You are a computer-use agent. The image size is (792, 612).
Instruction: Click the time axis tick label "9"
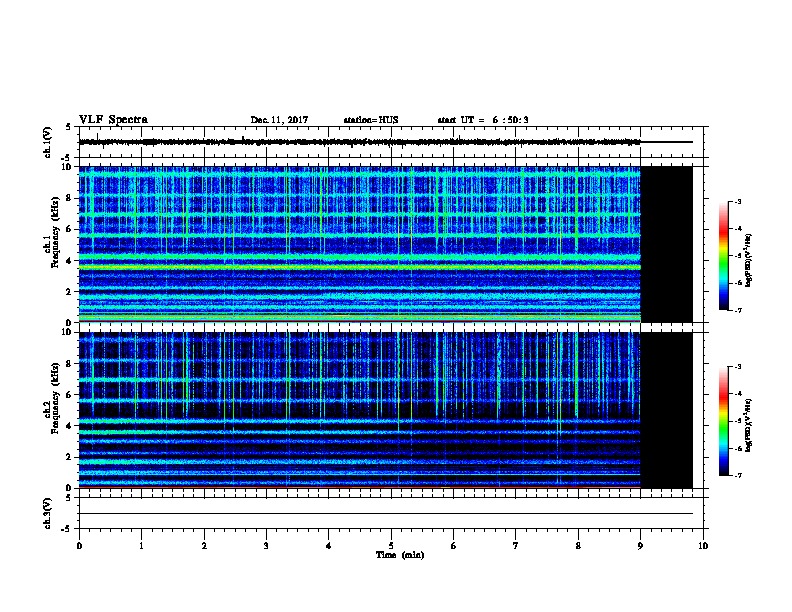coord(640,546)
